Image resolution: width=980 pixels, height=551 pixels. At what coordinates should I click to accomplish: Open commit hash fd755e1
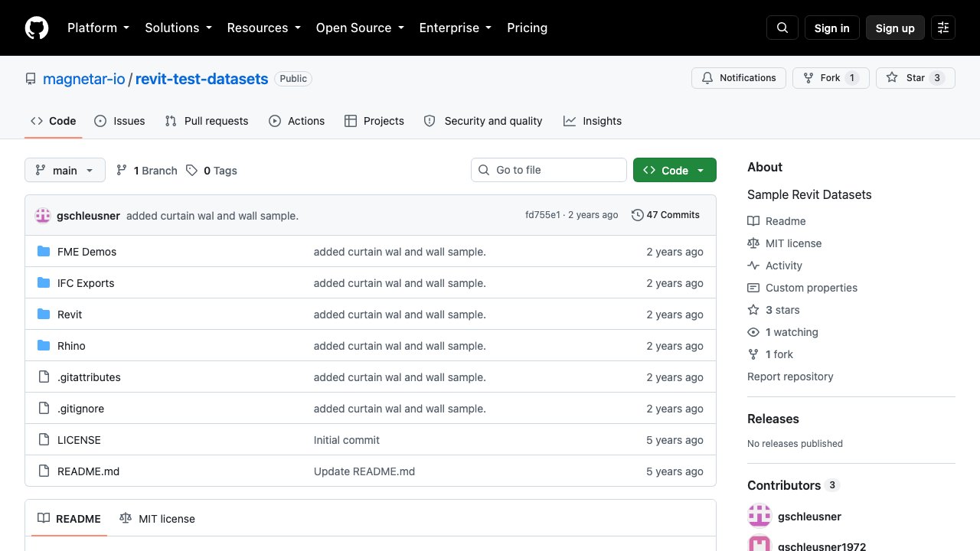(x=543, y=215)
